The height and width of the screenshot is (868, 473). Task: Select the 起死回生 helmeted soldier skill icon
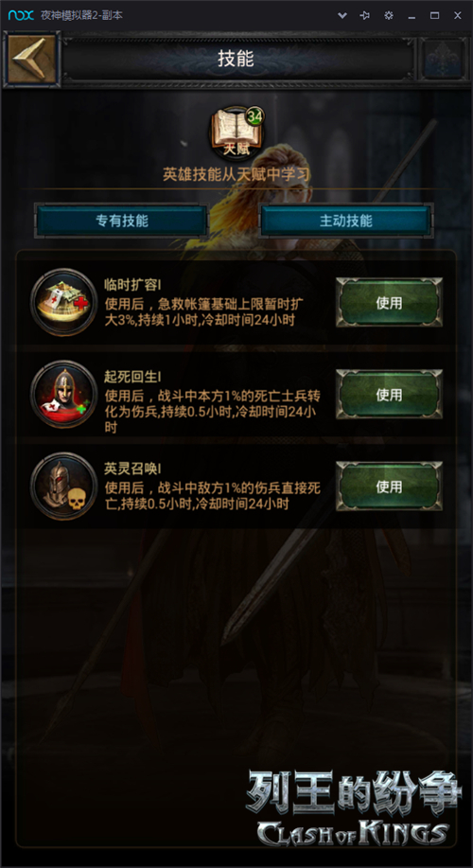pyautogui.click(x=63, y=394)
